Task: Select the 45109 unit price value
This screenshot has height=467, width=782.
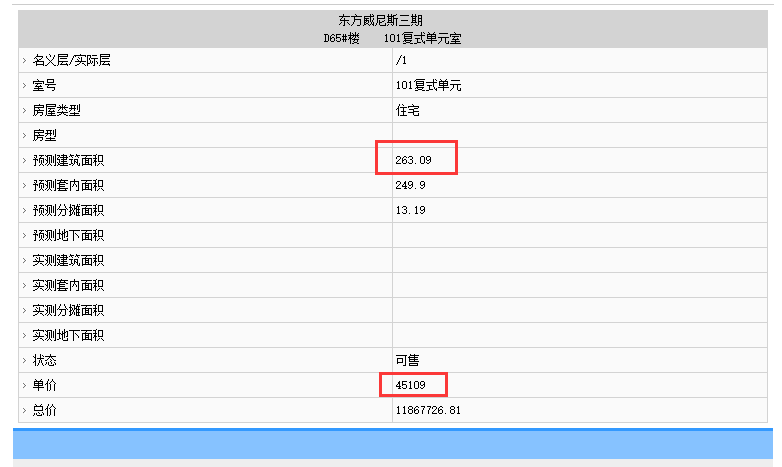Action: tap(410, 385)
